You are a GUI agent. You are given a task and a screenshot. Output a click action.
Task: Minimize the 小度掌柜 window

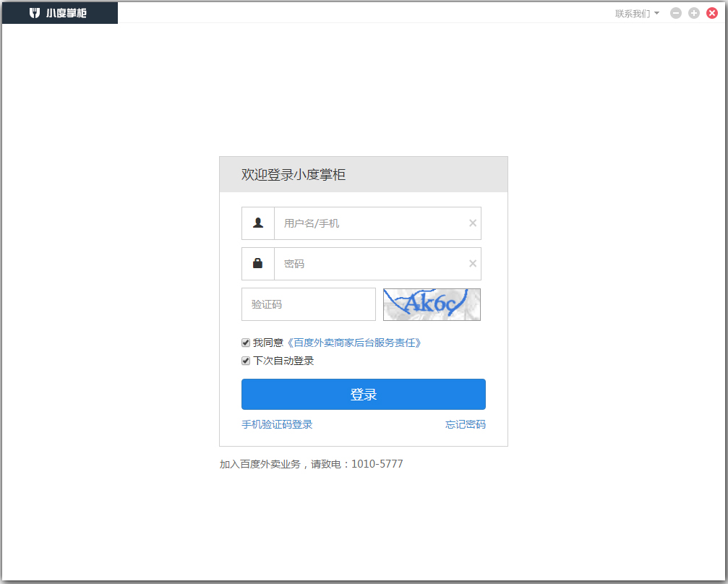point(676,13)
